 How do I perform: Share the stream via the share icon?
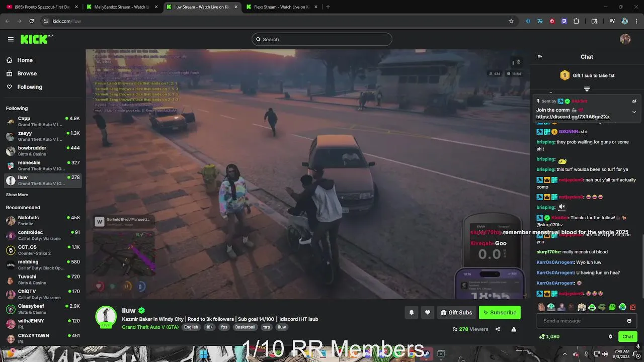click(x=498, y=329)
